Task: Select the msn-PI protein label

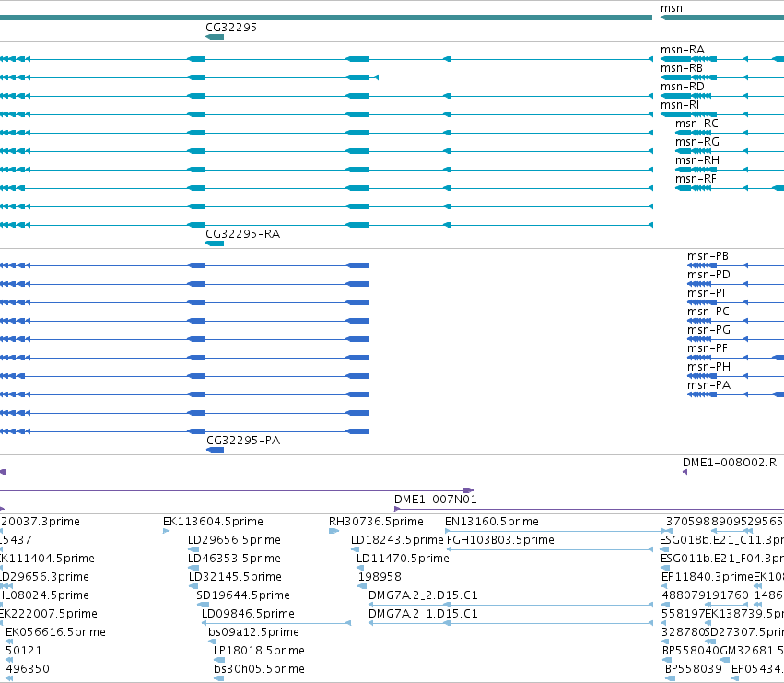Action: click(706, 293)
